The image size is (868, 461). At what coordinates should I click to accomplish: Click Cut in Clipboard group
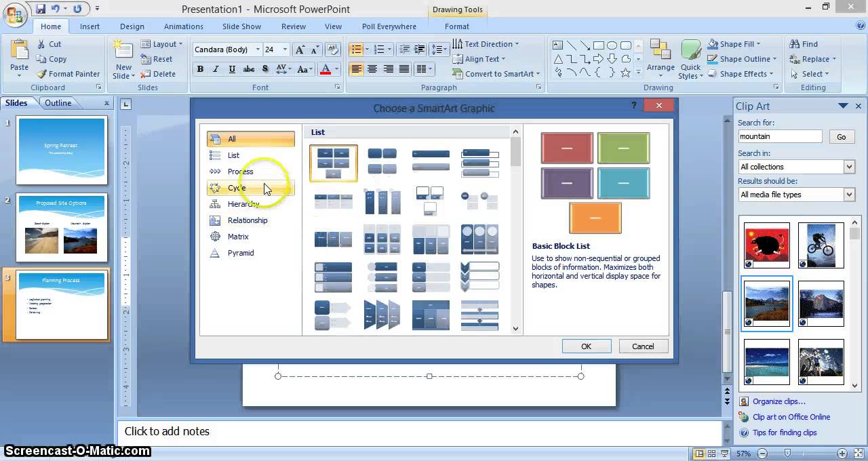[48, 44]
